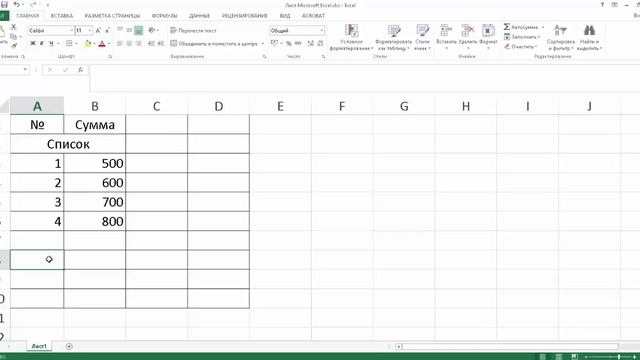Undo the last action
Image resolution: width=640 pixels, height=360 pixels.
click(x=16, y=4)
